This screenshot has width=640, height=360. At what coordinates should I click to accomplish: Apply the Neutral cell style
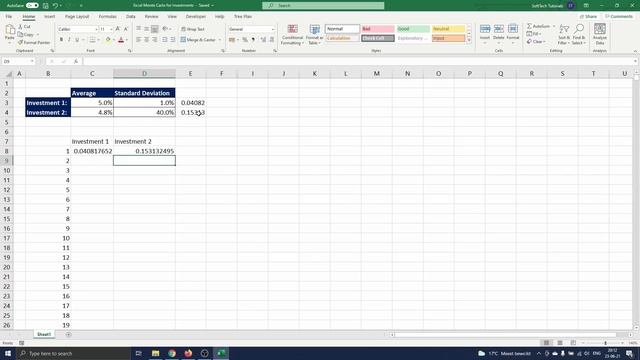[448, 29]
